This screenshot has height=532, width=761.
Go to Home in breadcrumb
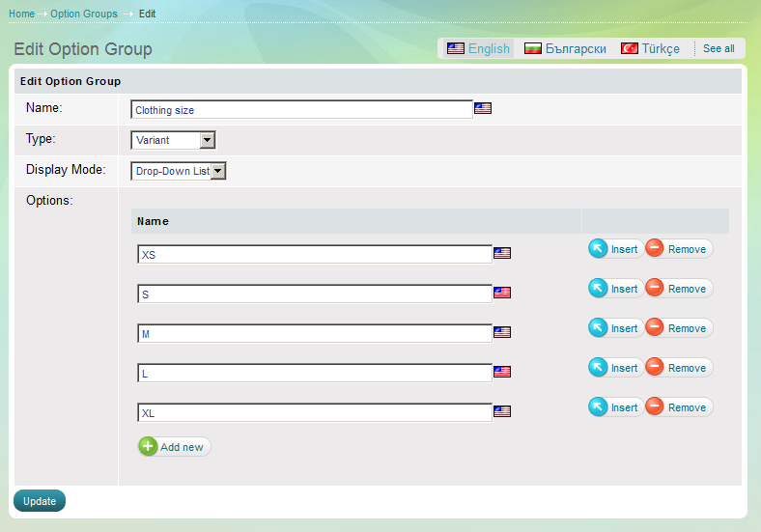pyautogui.click(x=22, y=14)
